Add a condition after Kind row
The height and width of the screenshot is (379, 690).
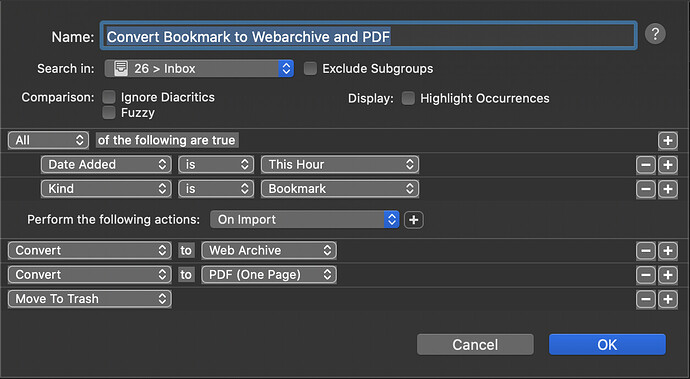pyautogui.click(x=668, y=189)
